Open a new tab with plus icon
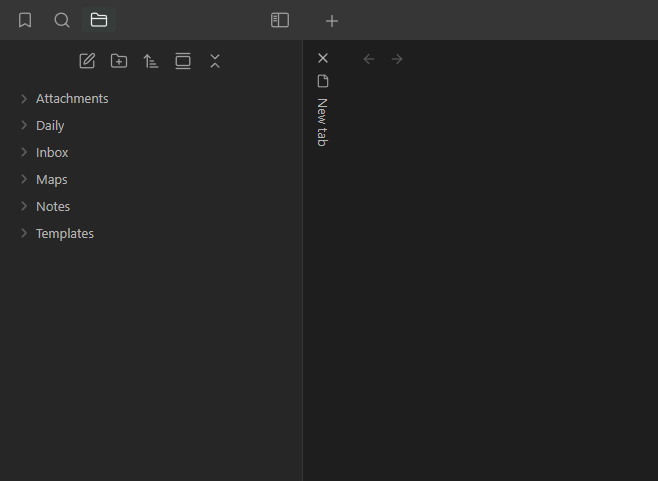 tap(332, 21)
